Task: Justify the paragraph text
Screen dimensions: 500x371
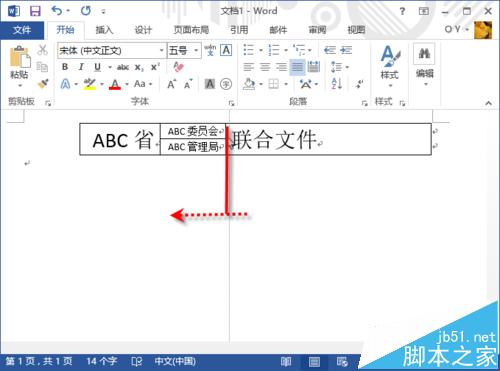Action: click(x=297, y=67)
